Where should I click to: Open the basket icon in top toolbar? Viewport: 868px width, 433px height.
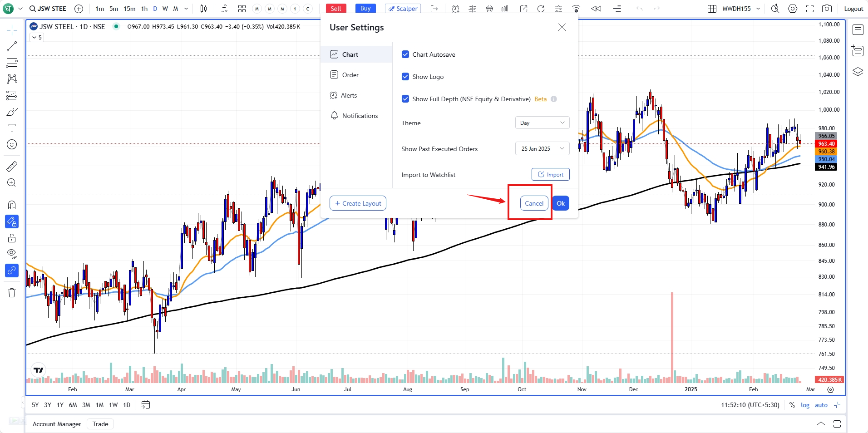click(489, 9)
